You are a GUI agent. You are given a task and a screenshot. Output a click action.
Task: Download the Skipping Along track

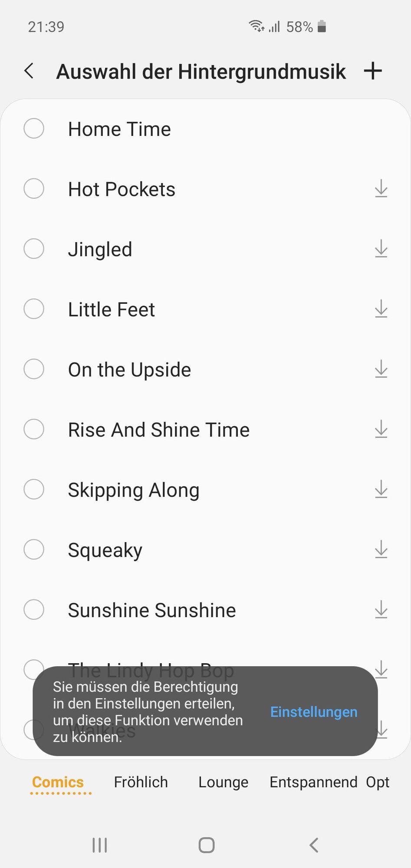[381, 490]
